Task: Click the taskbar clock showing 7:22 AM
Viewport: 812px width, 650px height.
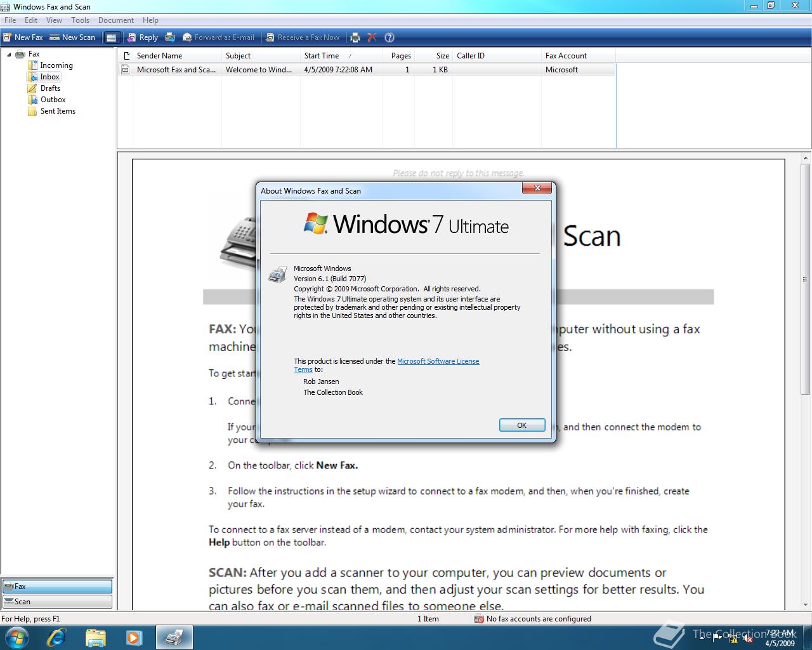Action: pyautogui.click(x=780, y=638)
